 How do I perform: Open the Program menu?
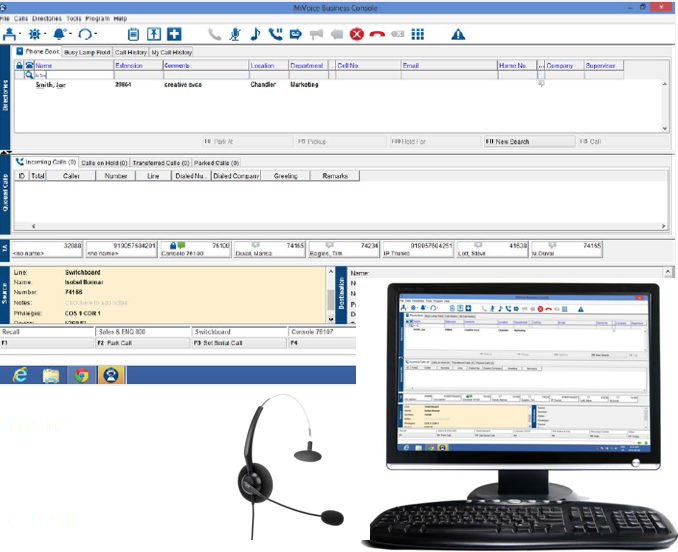(98, 19)
